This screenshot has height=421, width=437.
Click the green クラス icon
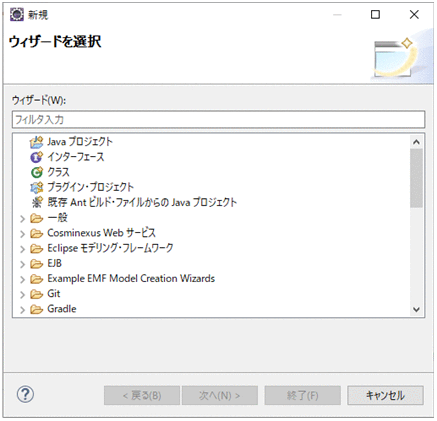coord(37,172)
